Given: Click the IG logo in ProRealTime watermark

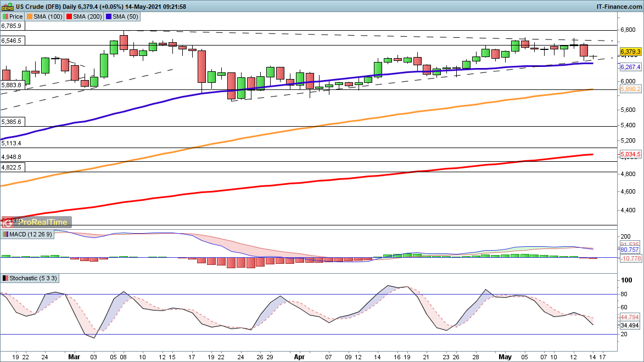Looking at the screenshot, I should (x=8, y=222).
